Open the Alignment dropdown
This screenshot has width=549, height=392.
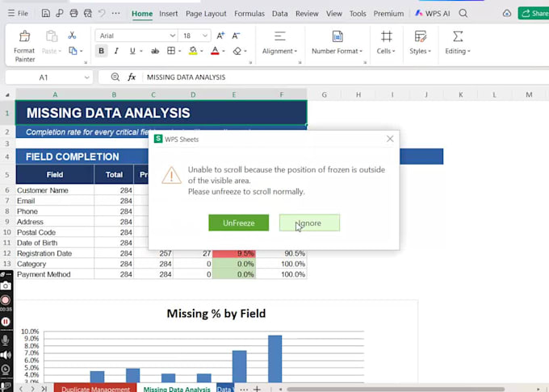coord(279,43)
